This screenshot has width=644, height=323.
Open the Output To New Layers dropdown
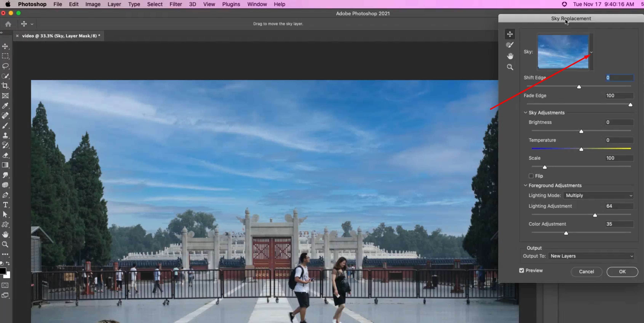click(x=591, y=256)
